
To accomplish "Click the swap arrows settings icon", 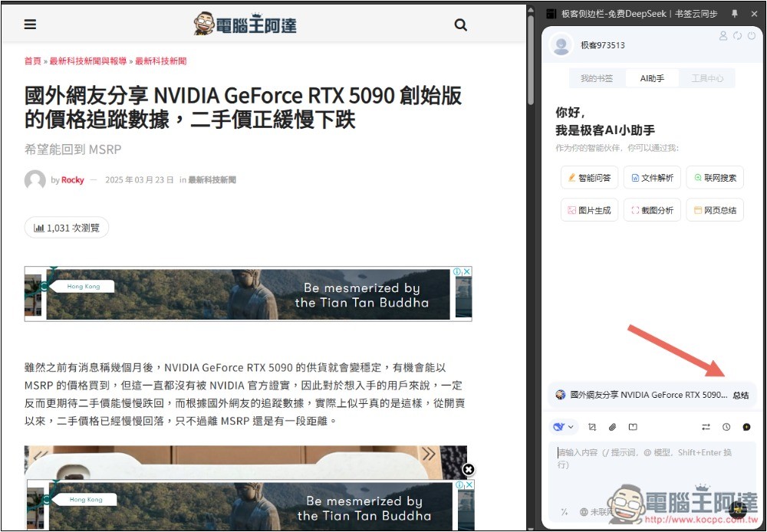I will pos(706,427).
